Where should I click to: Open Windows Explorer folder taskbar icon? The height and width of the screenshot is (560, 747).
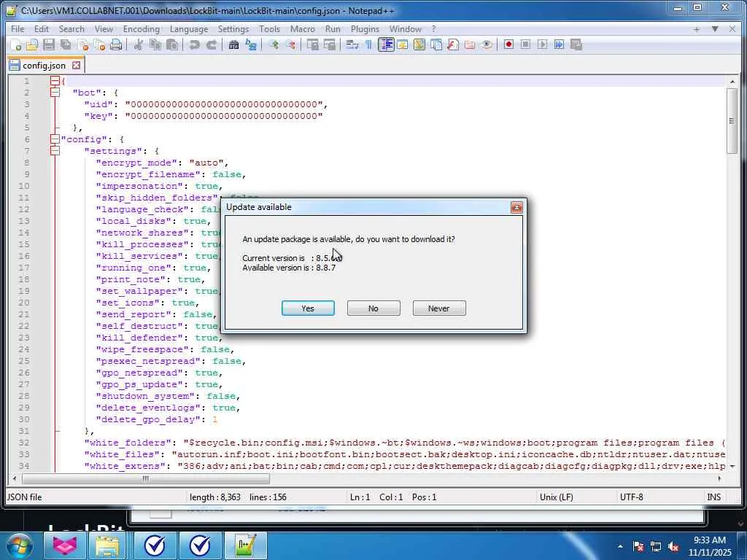pyautogui.click(x=108, y=545)
